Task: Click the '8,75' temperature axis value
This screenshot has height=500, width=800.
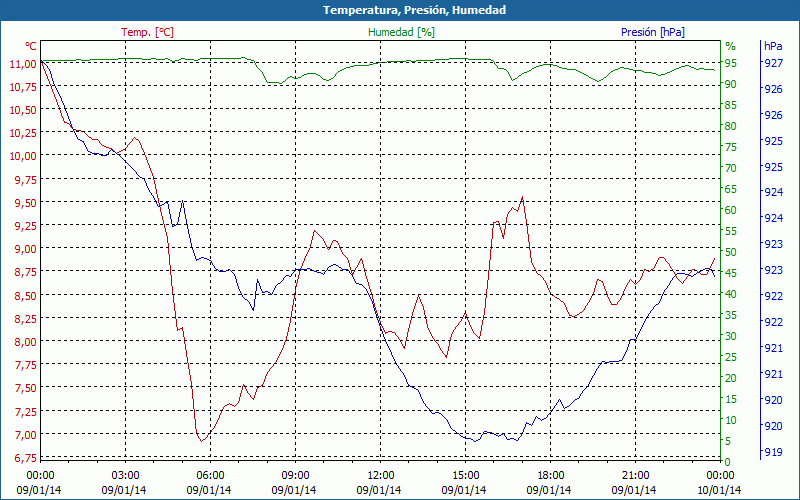Action: click(26, 272)
